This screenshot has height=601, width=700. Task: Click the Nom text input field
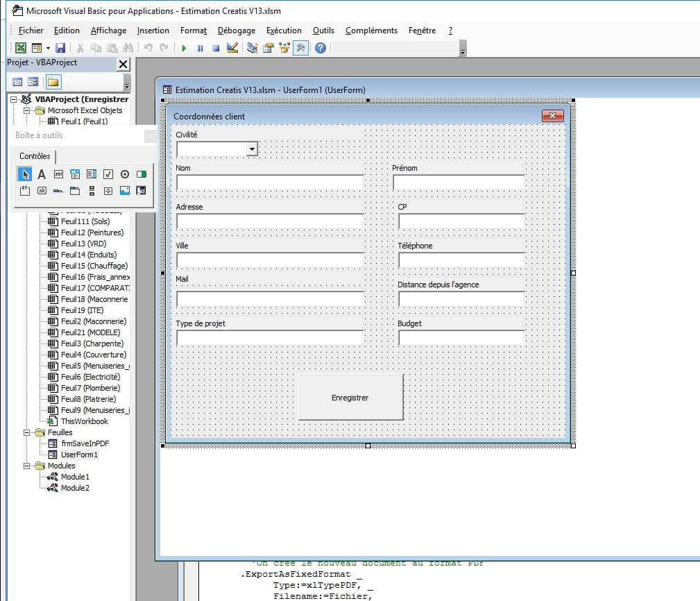(270, 183)
